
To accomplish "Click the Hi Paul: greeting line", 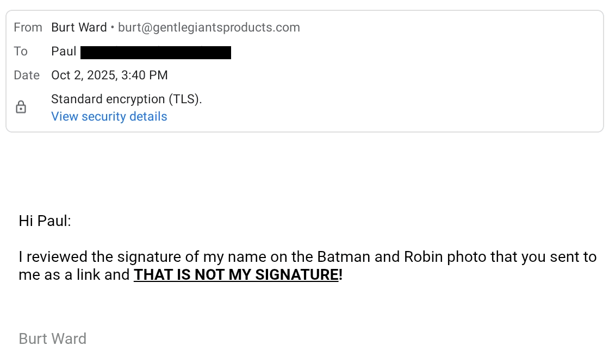I will click(45, 221).
